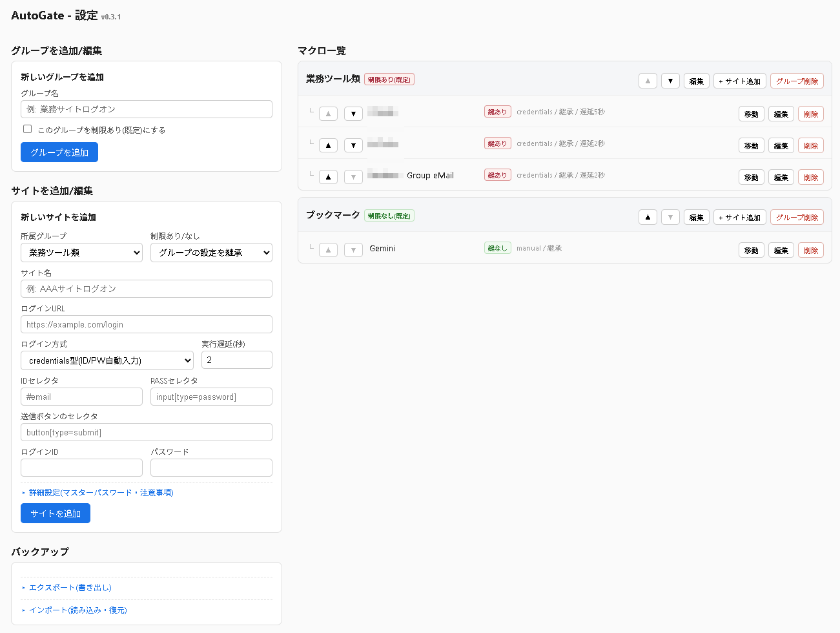Move the 業務ツール類 group down
840x633 pixels.
click(x=670, y=81)
